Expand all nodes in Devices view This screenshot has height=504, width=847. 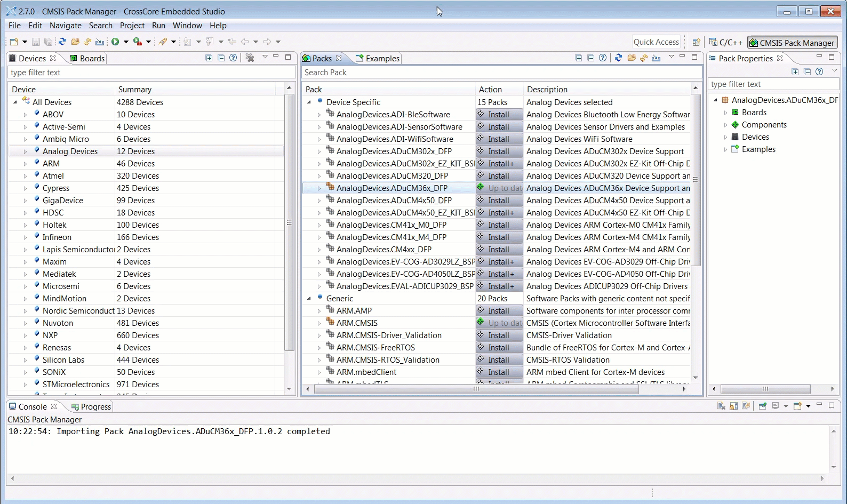click(209, 58)
